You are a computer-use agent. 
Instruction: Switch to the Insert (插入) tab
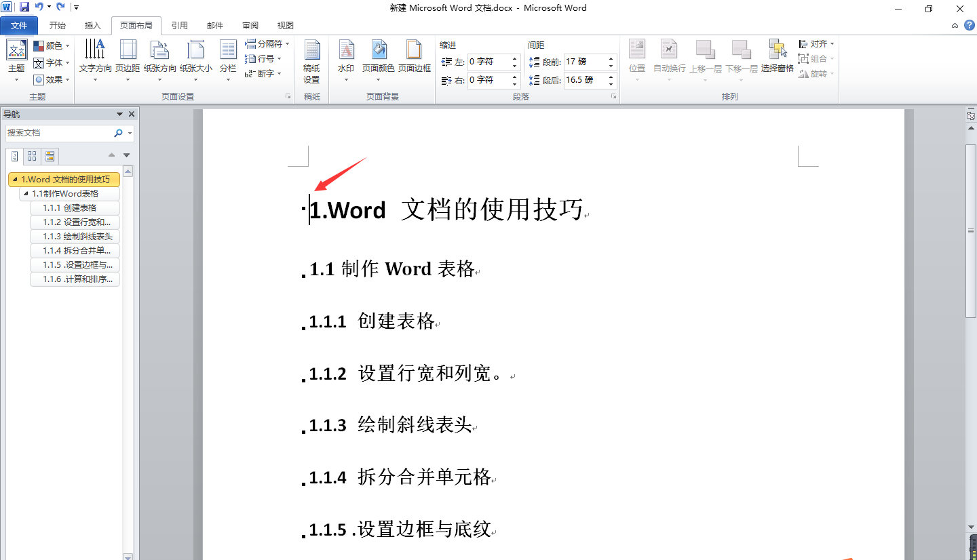point(93,25)
